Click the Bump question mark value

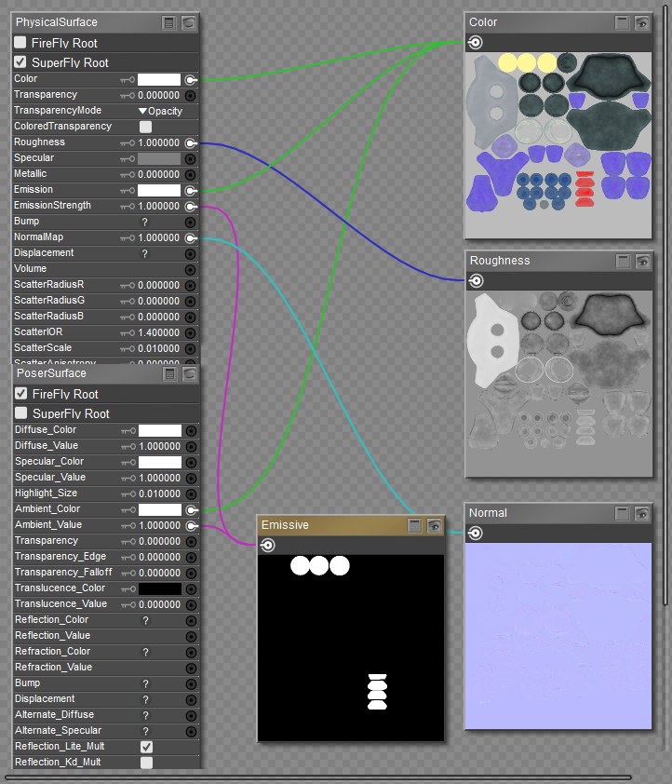[144, 223]
